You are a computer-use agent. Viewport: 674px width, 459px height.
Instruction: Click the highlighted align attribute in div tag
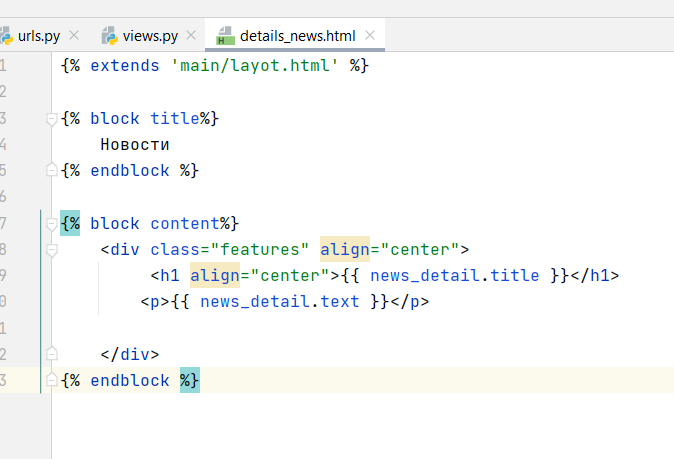(345, 249)
